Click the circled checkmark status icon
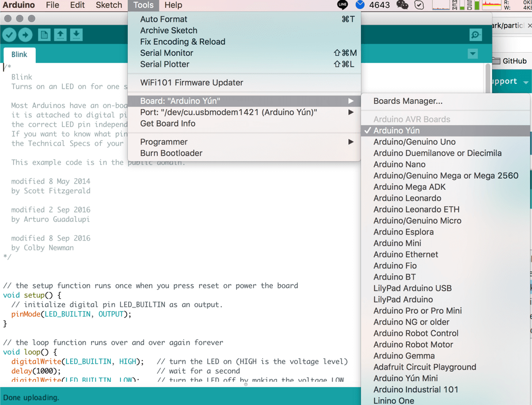This screenshot has height=405, width=532. (420, 5)
